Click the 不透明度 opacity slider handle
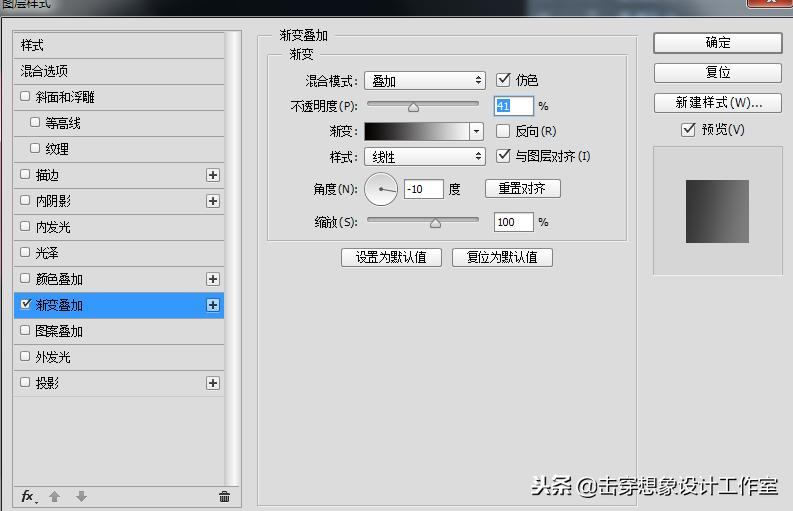This screenshot has width=793, height=511. tap(414, 107)
